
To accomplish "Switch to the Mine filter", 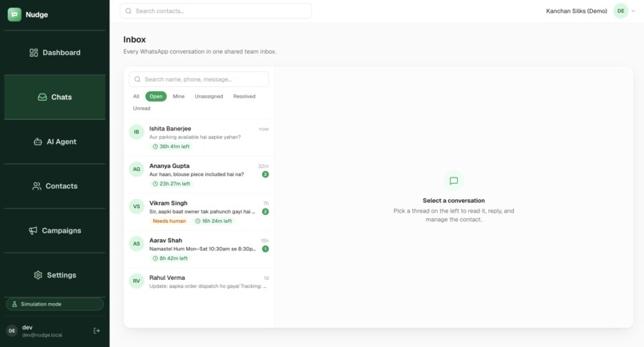I will coord(178,96).
